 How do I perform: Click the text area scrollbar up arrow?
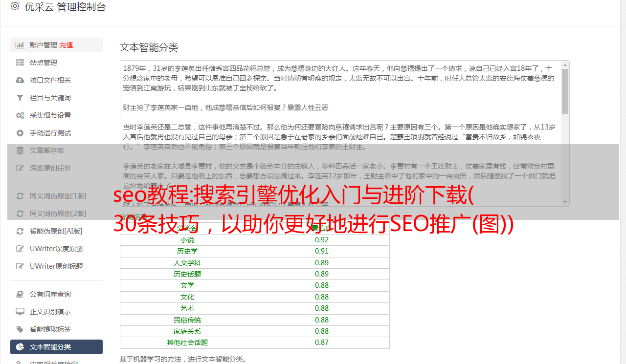[565, 64]
